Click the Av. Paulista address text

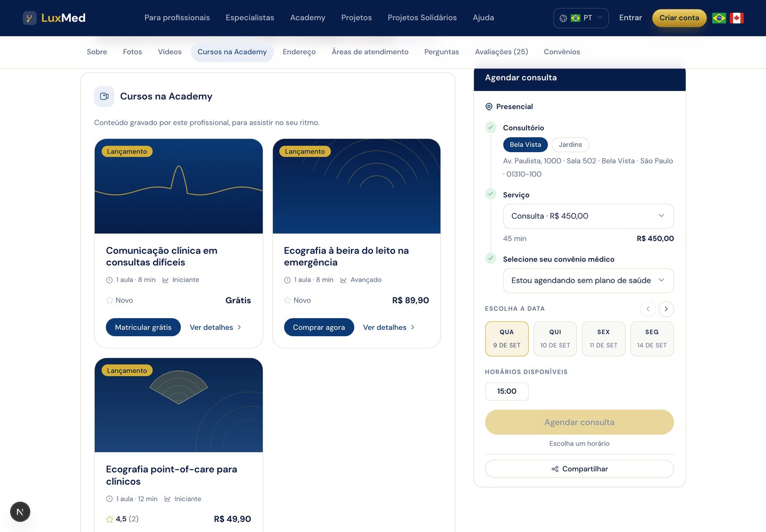click(x=588, y=168)
